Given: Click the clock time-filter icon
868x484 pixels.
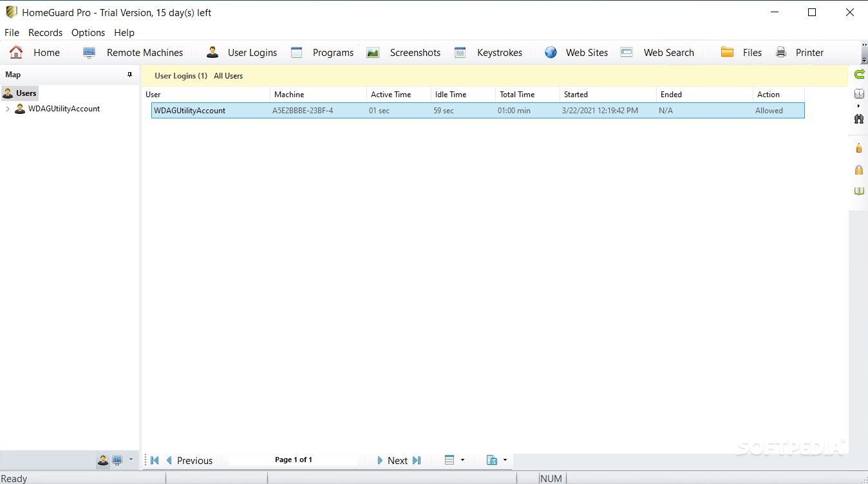Looking at the screenshot, I should click(x=859, y=94).
